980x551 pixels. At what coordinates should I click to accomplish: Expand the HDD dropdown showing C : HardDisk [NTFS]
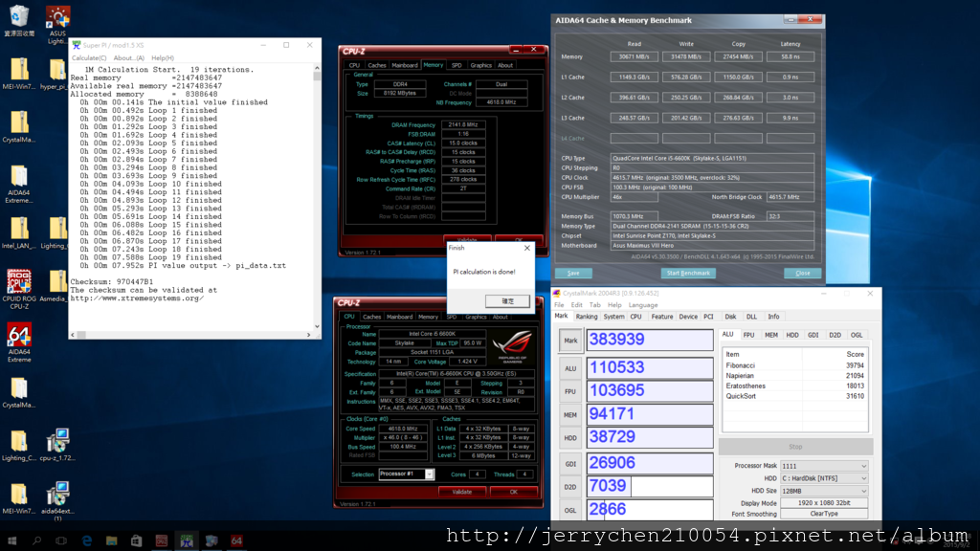[824, 478]
